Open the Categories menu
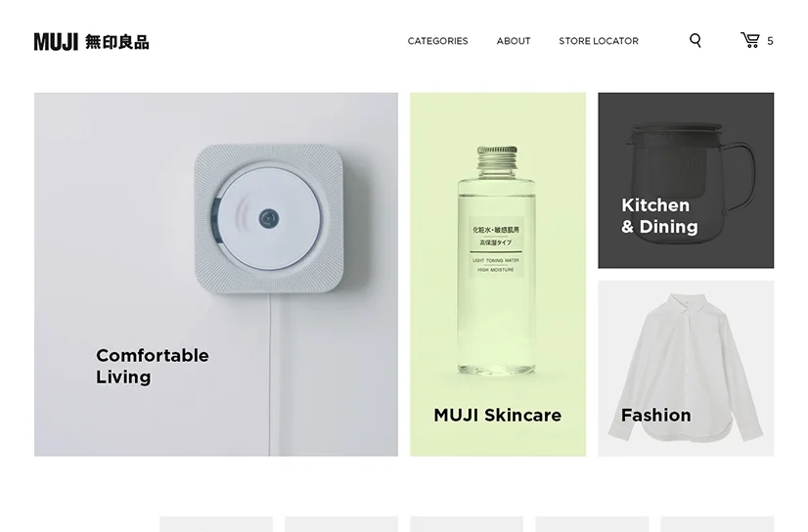808x532 pixels. coord(437,41)
